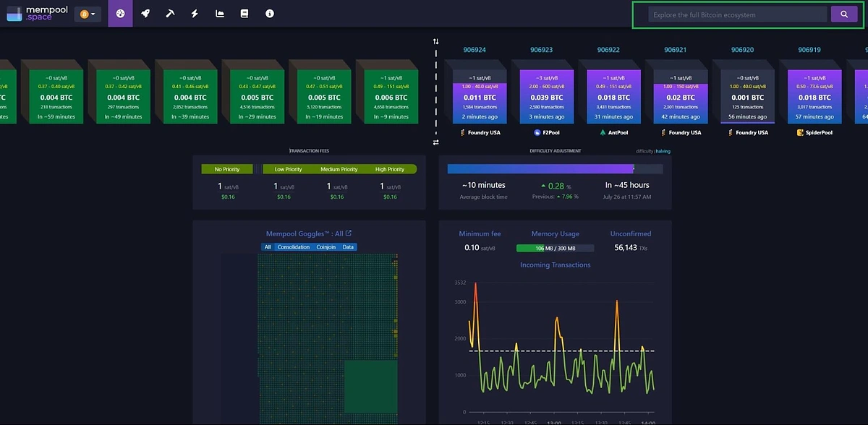868x425 pixels.
Task: Click the difficulty adjustment progress bar
Action: click(555, 168)
